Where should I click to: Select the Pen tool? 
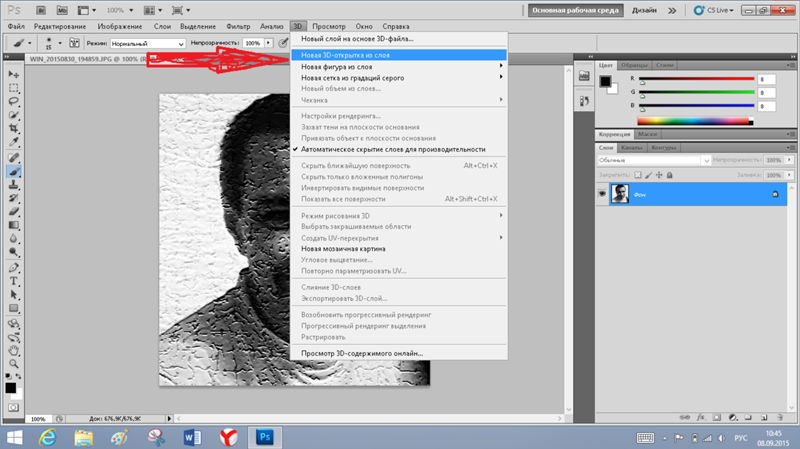click(x=14, y=268)
